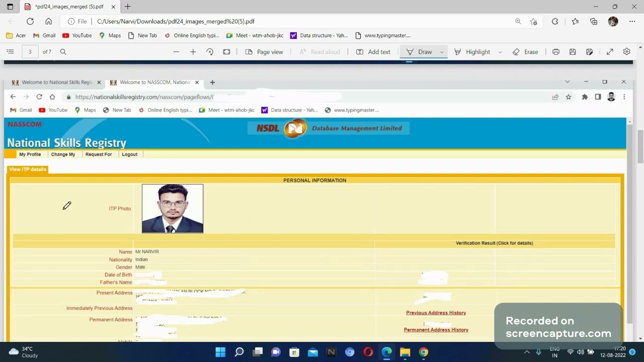The image size is (644, 362).
Task: Open the find-in-PDF search icon
Action: click(x=63, y=52)
